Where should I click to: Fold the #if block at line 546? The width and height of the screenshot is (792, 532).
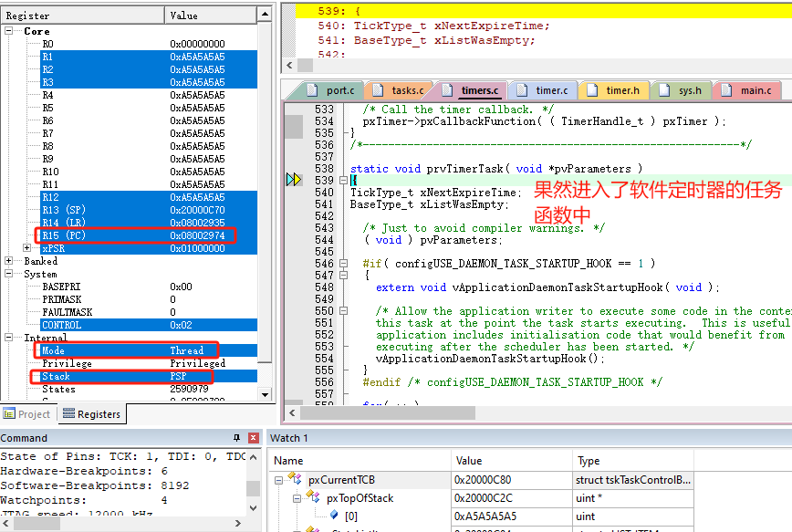point(343,263)
